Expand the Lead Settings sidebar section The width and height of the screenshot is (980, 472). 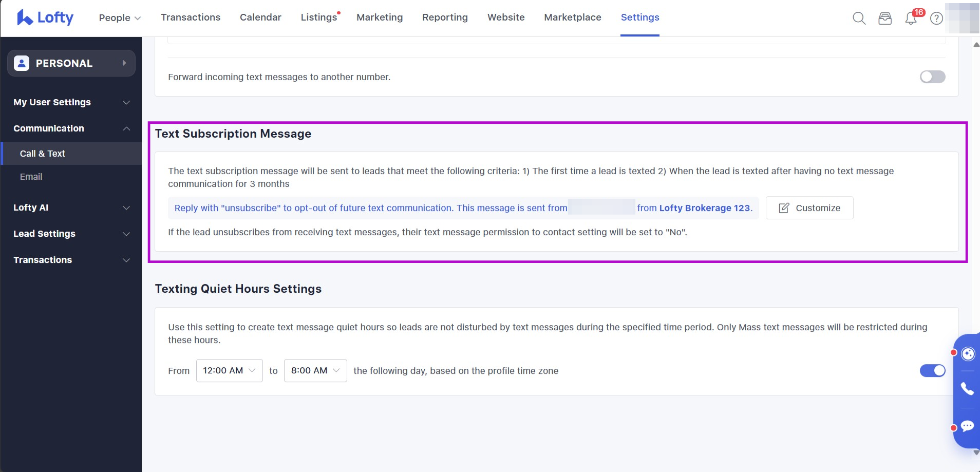71,234
